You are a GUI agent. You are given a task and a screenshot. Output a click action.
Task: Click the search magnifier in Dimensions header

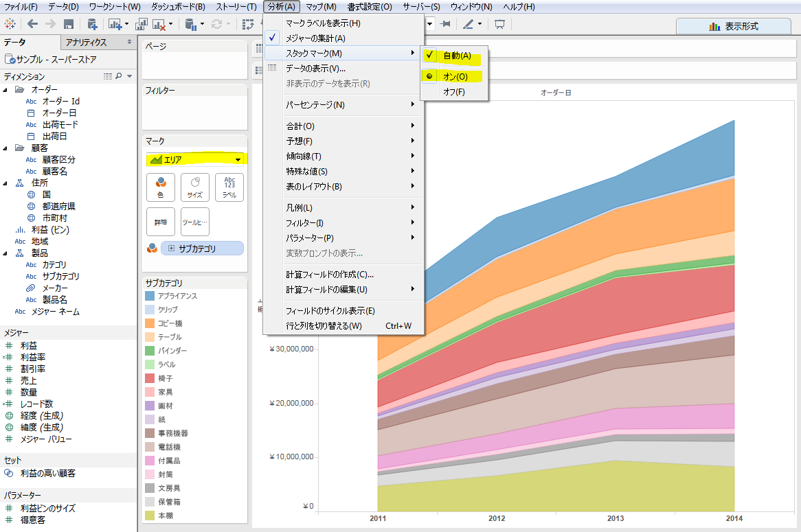pyautogui.click(x=119, y=76)
